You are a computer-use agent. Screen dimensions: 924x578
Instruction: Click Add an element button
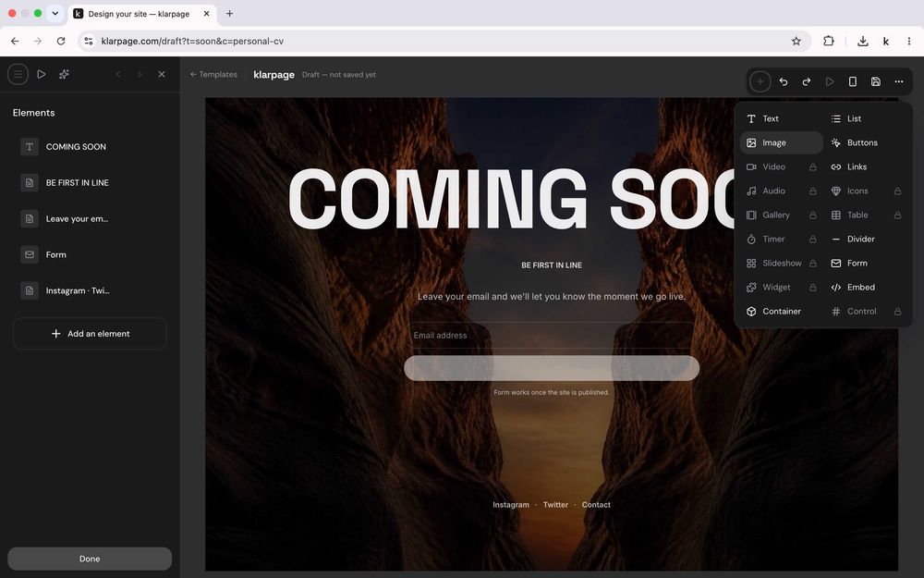pos(90,334)
